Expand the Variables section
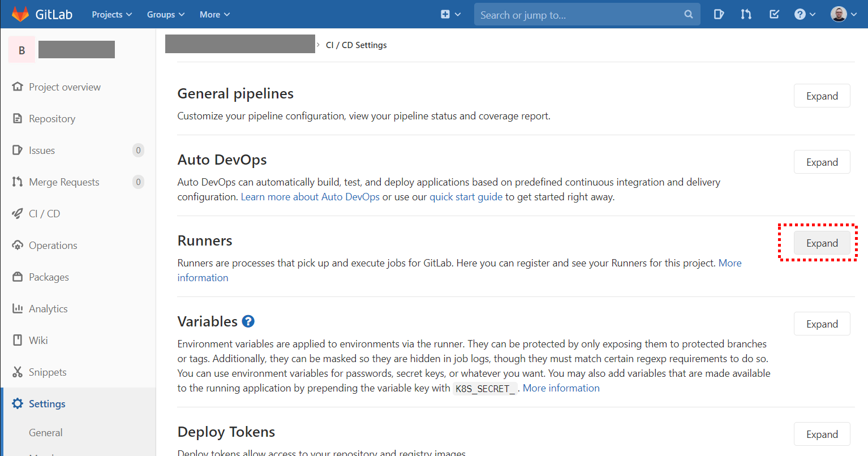The width and height of the screenshot is (868, 456). (822, 324)
